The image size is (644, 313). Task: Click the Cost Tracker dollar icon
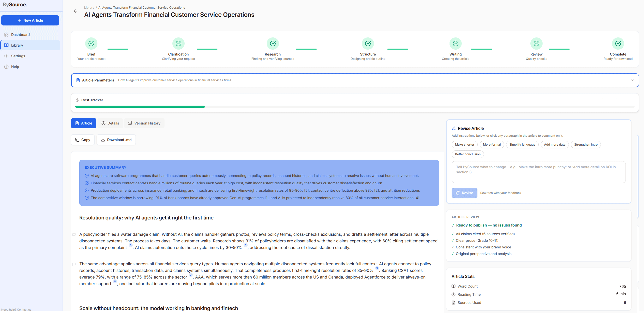click(x=77, y=100)
